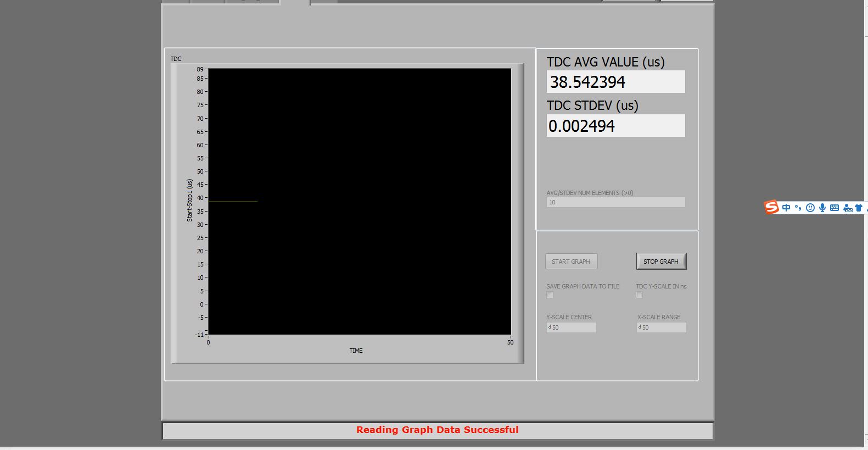Image resolution: width=868 pixels, height=450 pixels.
Task: Click the 'Reading Graph Data Successful' status message
Action: pos(438,430)
